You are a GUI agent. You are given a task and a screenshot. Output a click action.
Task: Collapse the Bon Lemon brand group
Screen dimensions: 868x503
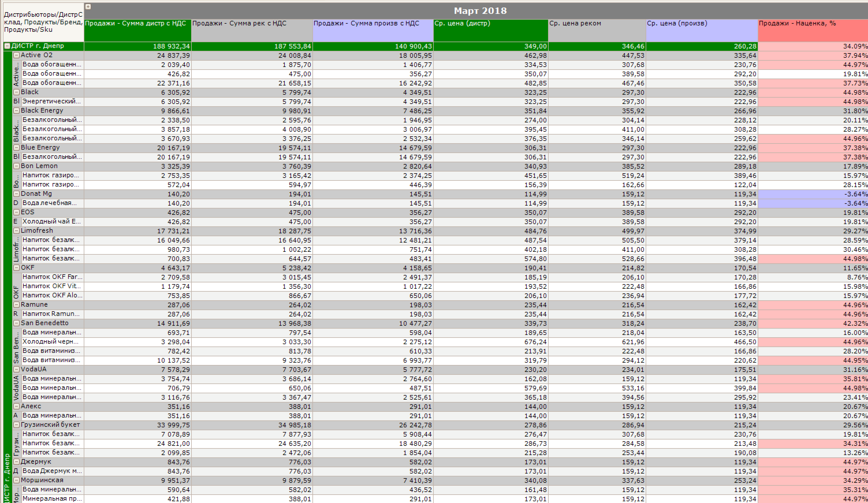pos(16,166)
